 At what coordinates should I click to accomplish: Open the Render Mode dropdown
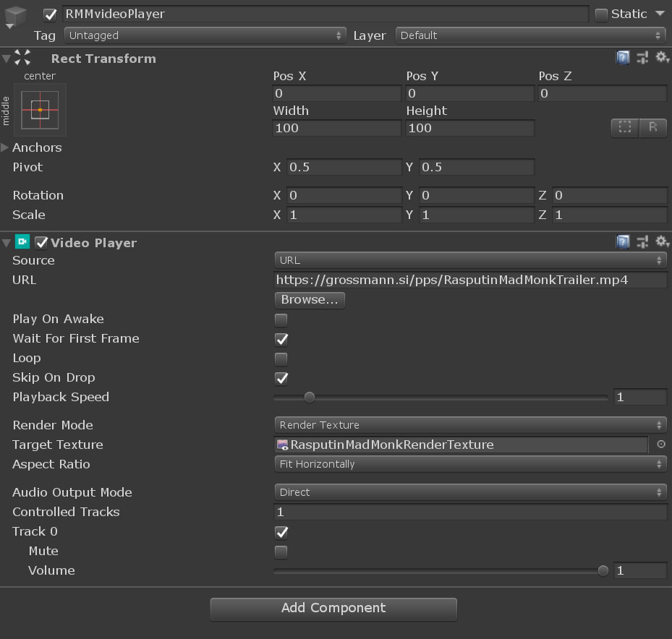470,425
